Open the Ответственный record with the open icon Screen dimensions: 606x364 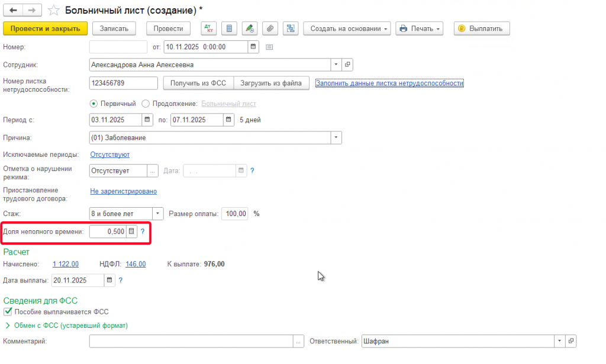[571, 341]
